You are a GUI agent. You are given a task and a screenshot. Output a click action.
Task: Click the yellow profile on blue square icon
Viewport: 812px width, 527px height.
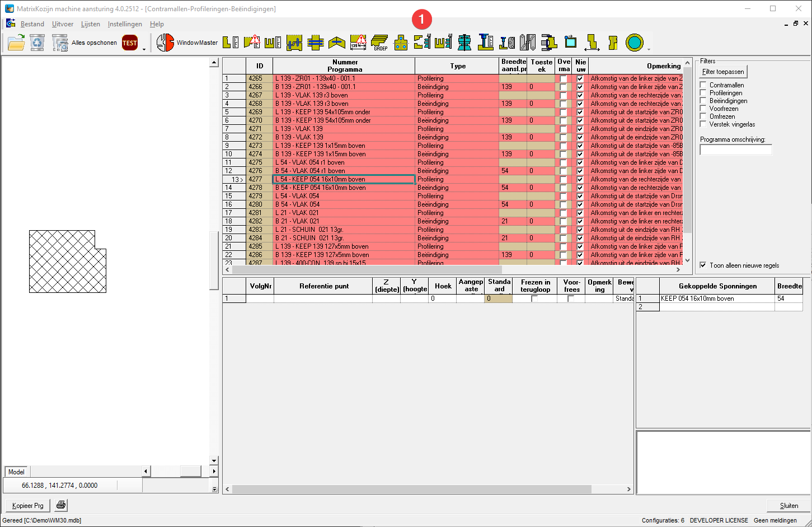coord(294,43)
